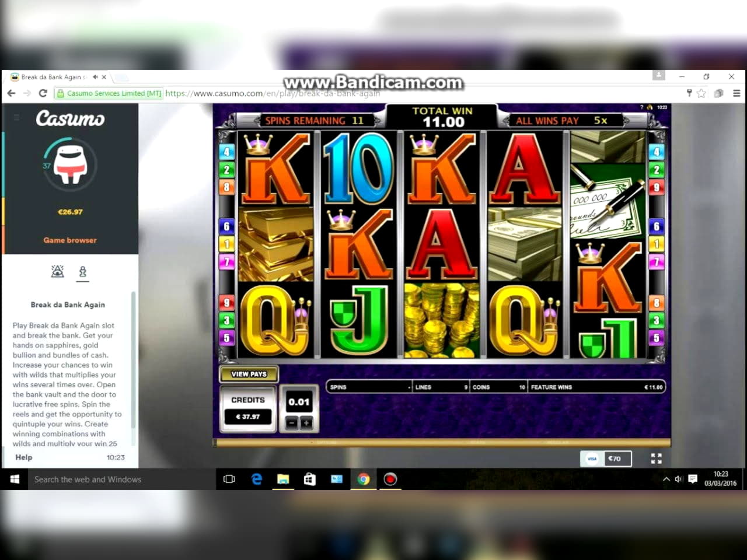Close the Break da Bank Again tab
Screen dimensions: 747x560
click(104, 77)
